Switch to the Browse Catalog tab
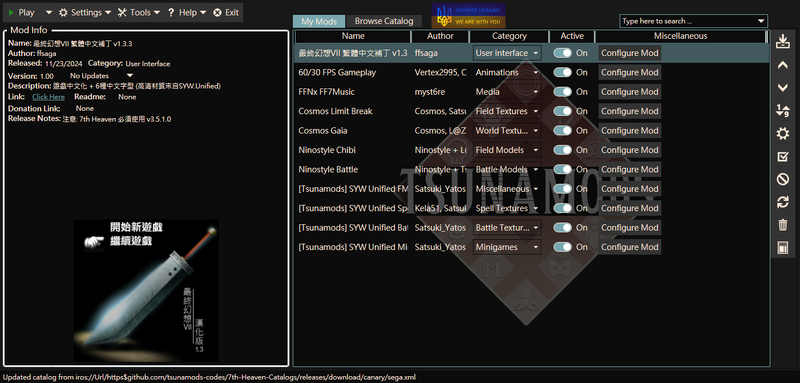Viewport: 800px width, 383px height. coord(384,21)
